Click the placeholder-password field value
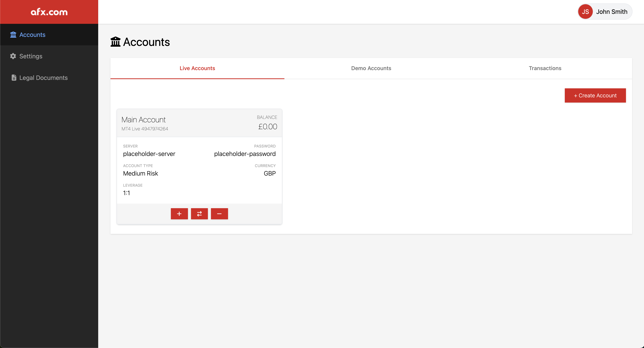644x348 pixels. [245, 154]
